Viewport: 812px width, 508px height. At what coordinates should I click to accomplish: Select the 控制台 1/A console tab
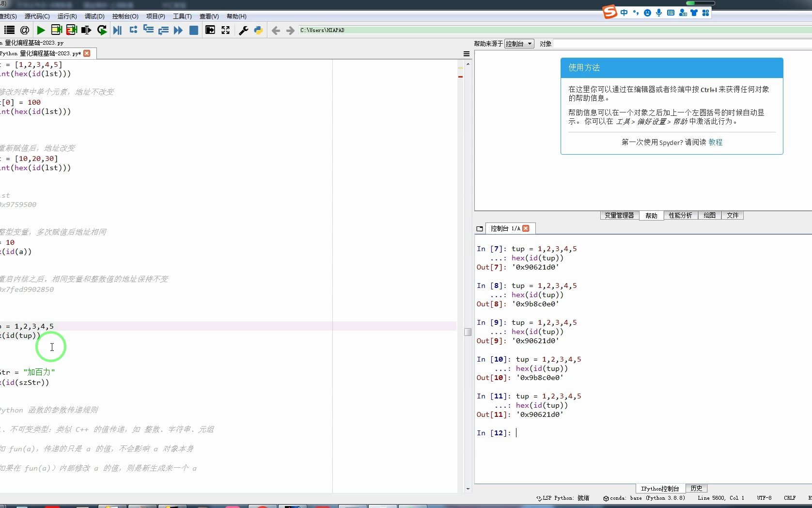coord(505,228)
